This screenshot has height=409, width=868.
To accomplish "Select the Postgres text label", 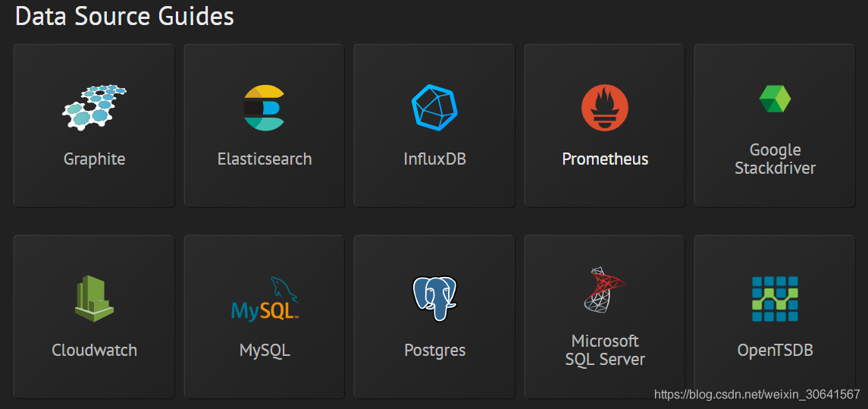I will tap(434, 351).
